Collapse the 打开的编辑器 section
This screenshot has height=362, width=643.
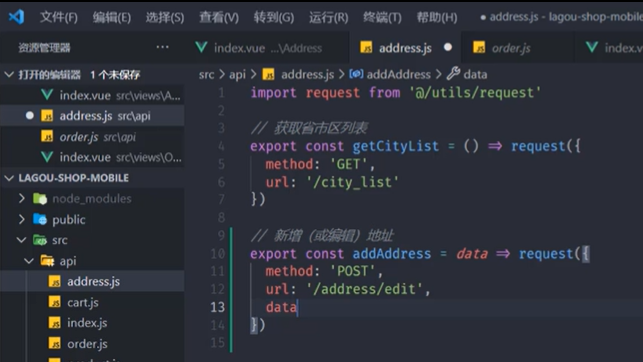click(9, 75)
